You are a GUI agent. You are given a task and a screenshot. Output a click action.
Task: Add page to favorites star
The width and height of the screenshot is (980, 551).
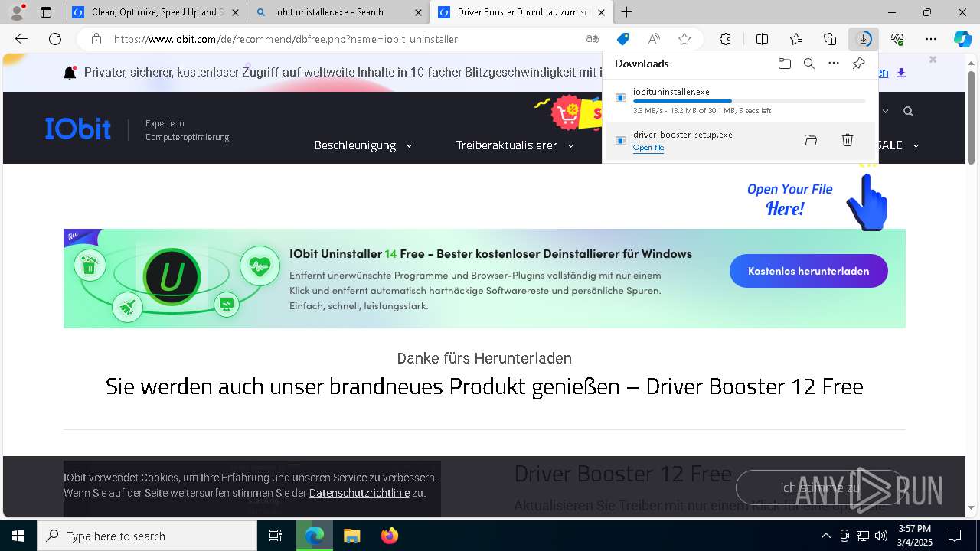[684, 39]
